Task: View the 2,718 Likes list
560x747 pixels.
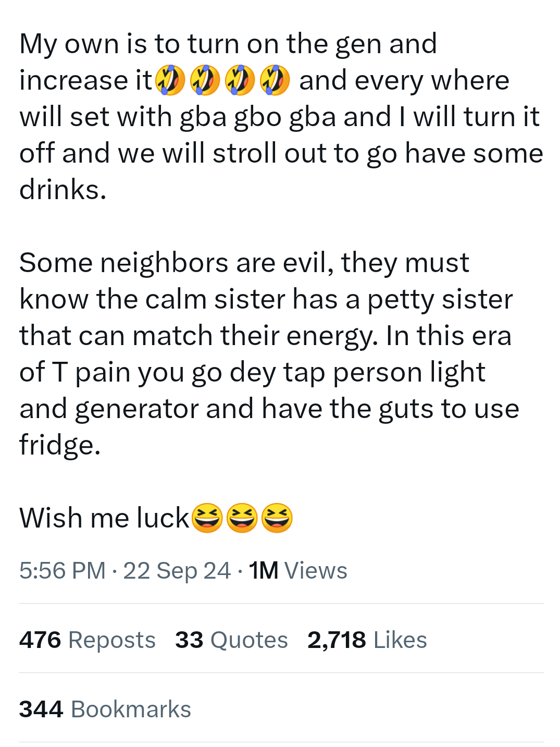Action: pos(367,640)
